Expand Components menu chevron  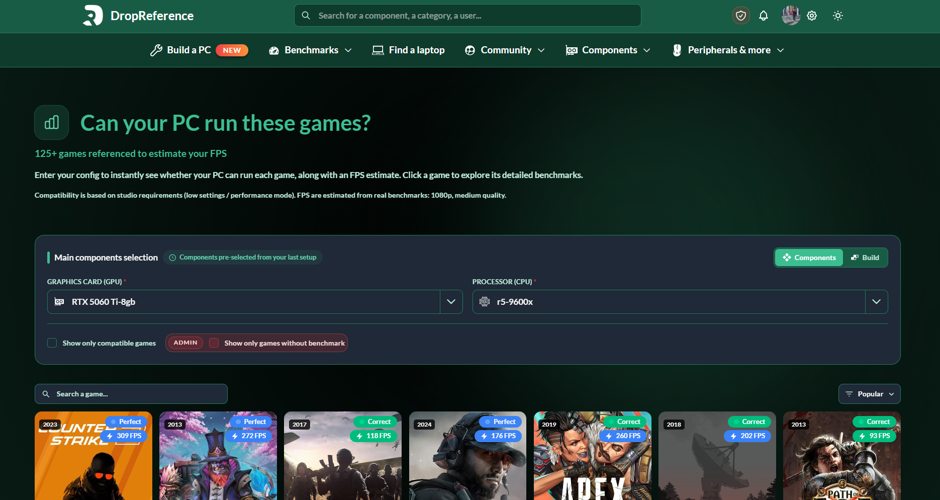pyautogui.click(x=647, y=50)
